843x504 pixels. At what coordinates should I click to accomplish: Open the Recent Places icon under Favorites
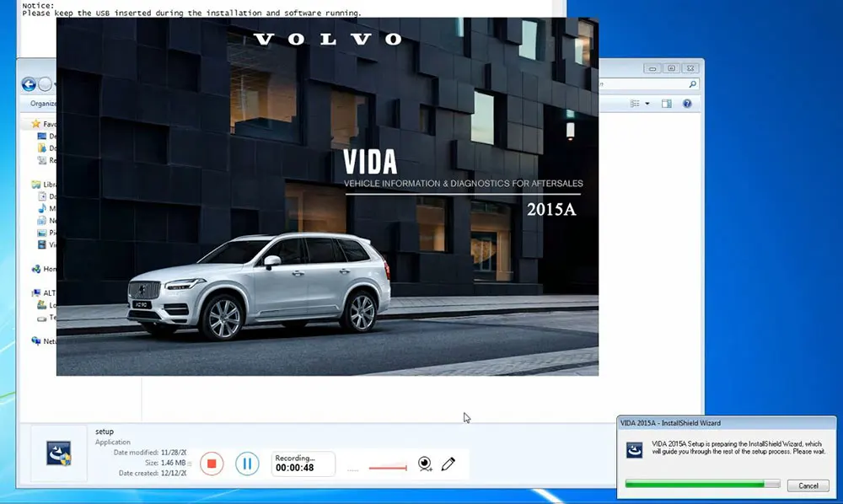point(42,160)
